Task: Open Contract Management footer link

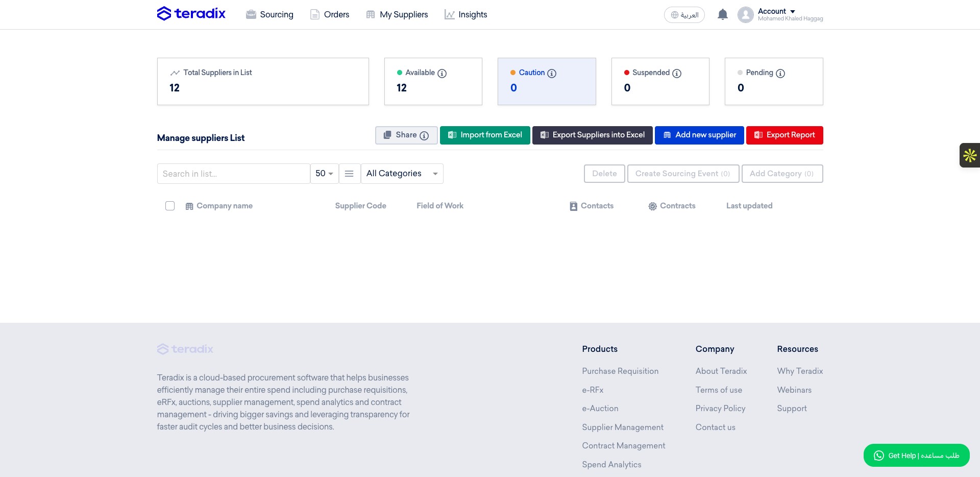Action: [624, 446]
